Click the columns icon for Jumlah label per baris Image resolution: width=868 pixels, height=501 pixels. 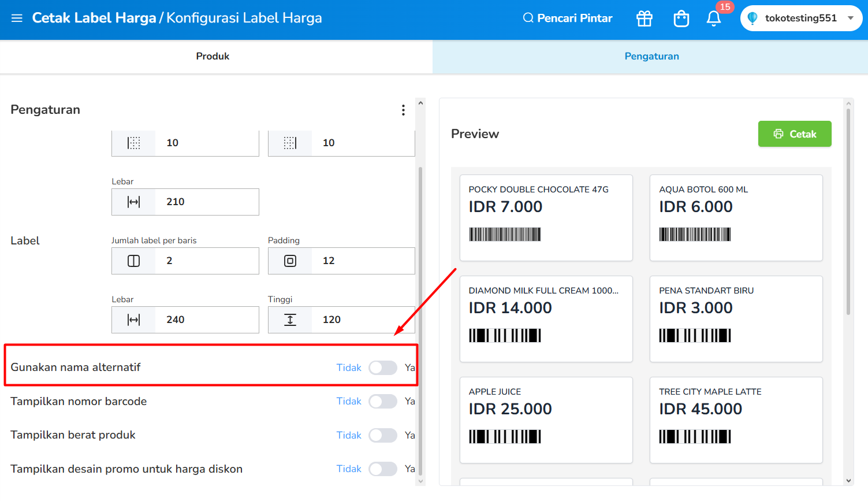(134, 261)
